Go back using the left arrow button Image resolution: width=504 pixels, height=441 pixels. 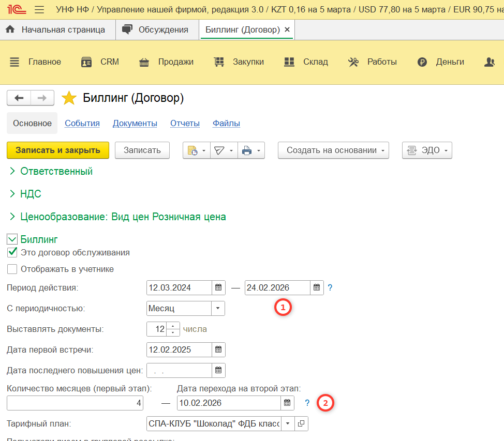click(x=19, y=98)
